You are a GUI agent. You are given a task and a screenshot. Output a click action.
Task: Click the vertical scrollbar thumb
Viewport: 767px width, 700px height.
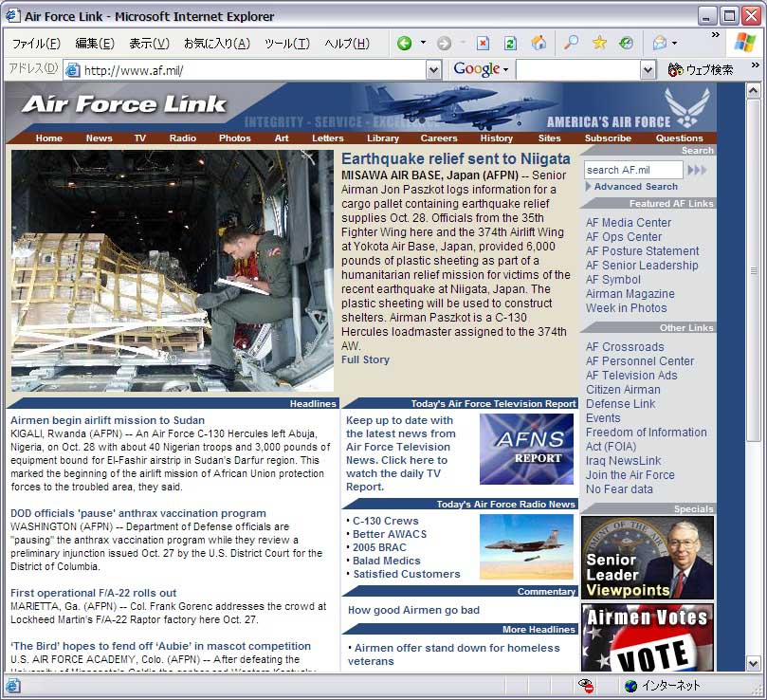coord(754,270)
